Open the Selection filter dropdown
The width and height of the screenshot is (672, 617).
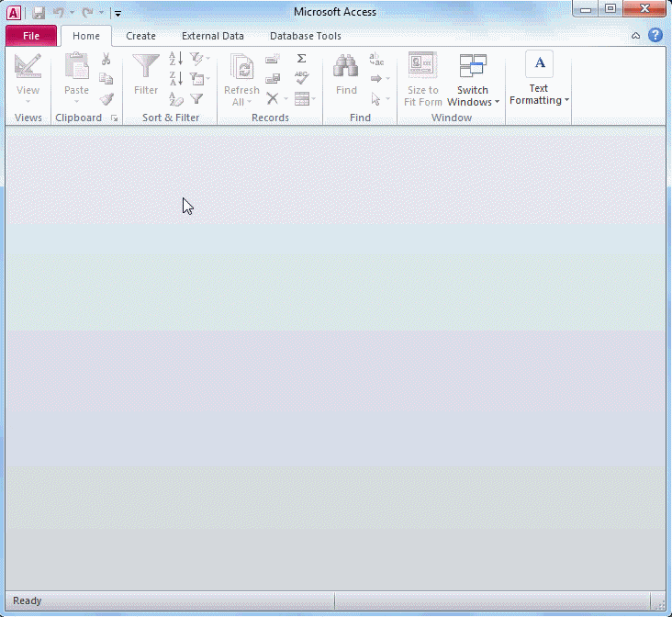[200, 59]
